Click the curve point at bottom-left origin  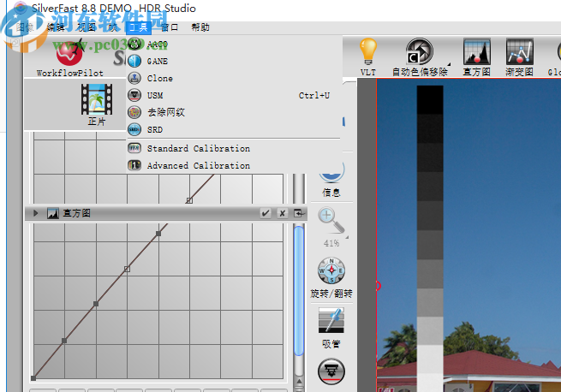(33, 378)
